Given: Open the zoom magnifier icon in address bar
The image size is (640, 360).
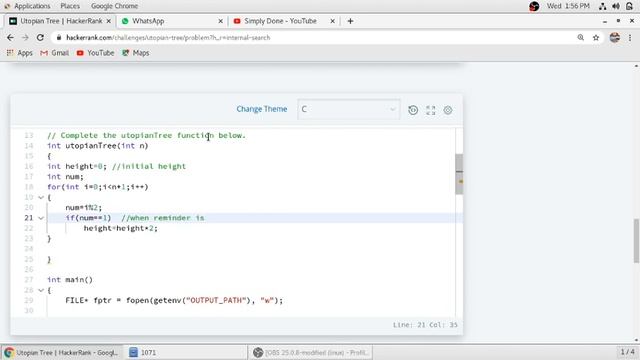Looking at the screenshot, I should pos(580,38).
